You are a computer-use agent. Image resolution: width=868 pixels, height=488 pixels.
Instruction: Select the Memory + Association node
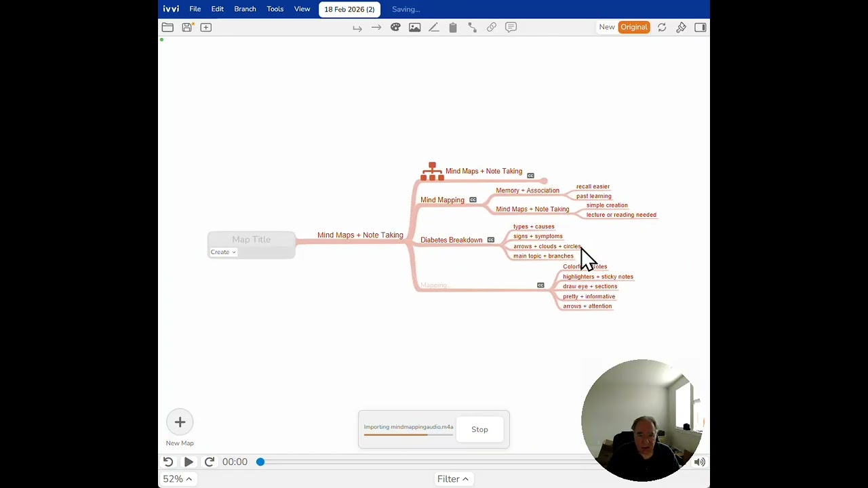(528, 190)
